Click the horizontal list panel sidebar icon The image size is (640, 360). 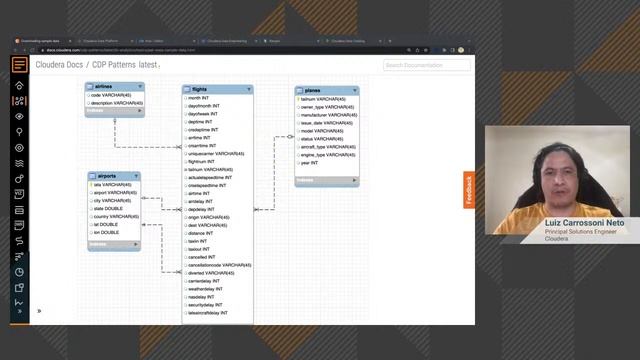(x=19, y=210)
